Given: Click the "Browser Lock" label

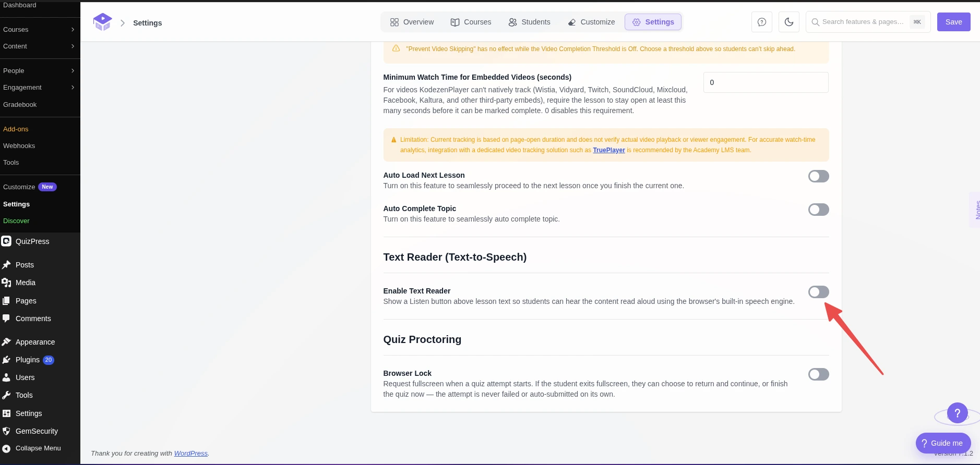Looking at the screenshot, I should [x=407, y=373].
